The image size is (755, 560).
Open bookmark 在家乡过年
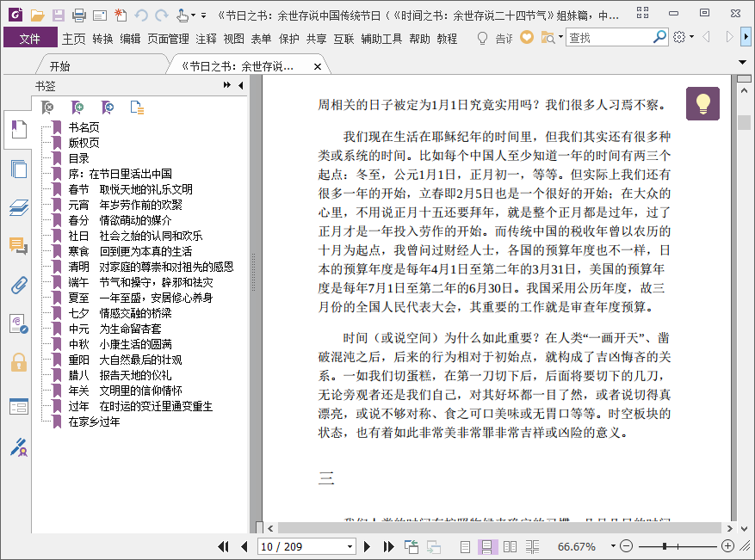94,422
